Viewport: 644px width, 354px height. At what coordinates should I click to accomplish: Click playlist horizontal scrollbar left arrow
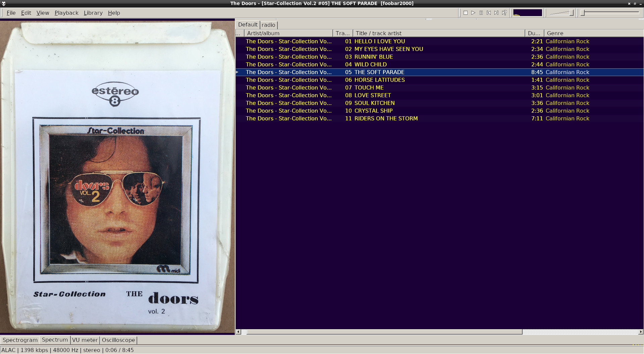coord(238,332)
